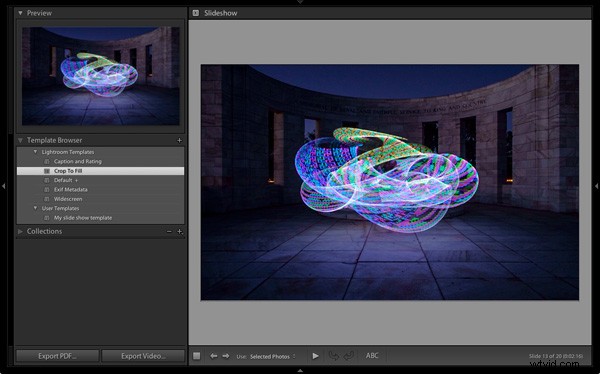The height and width of the screenshot is (374, 600).
Task: Rotate adornment counterclockwise icon
Action: (x=334, y=356)
